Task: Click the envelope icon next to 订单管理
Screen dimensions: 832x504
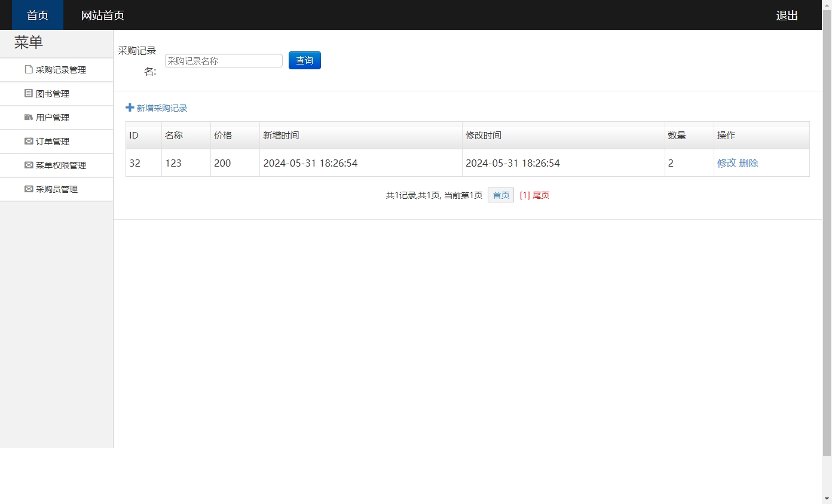Action: 28,141
